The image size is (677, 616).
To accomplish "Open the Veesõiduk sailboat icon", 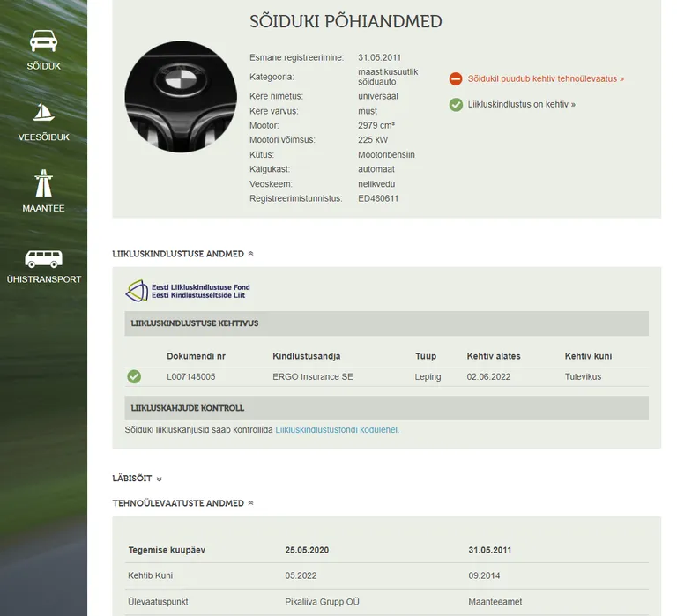I will coord(43,112).
